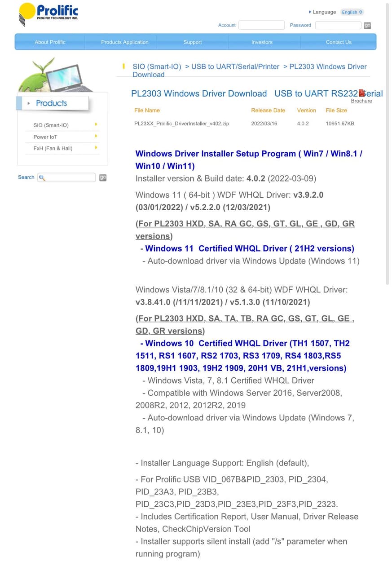Open the About Prolific menu

tap(50, 42)
